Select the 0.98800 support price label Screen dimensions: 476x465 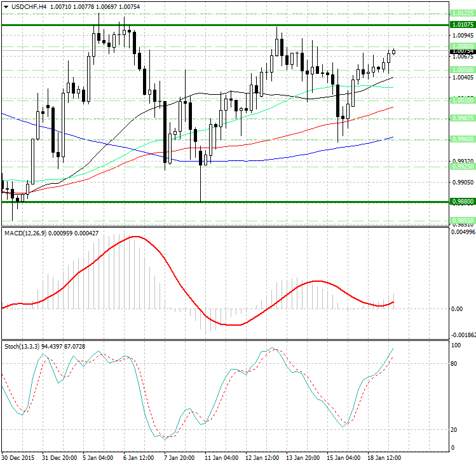click(461, 202)
